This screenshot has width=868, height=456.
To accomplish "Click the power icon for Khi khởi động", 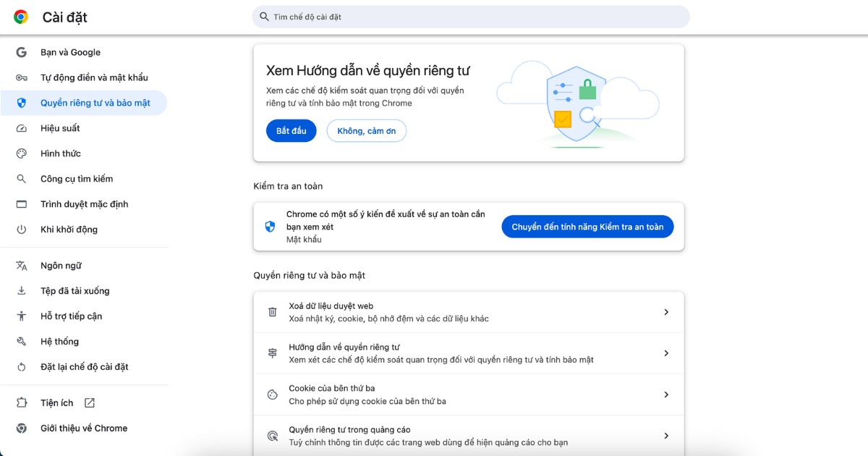I will pos(22,229).
